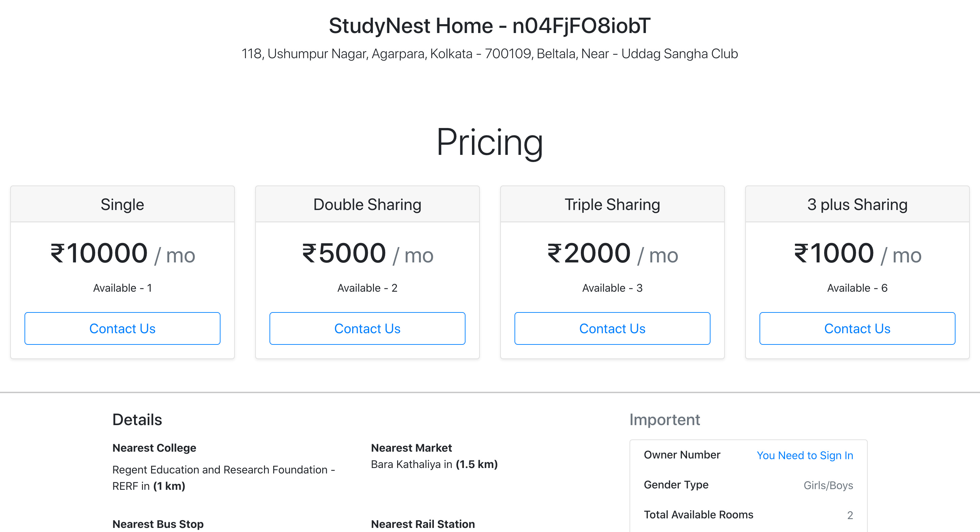
Task: Click the Pricing section heading
Action: tap(490, 142)
